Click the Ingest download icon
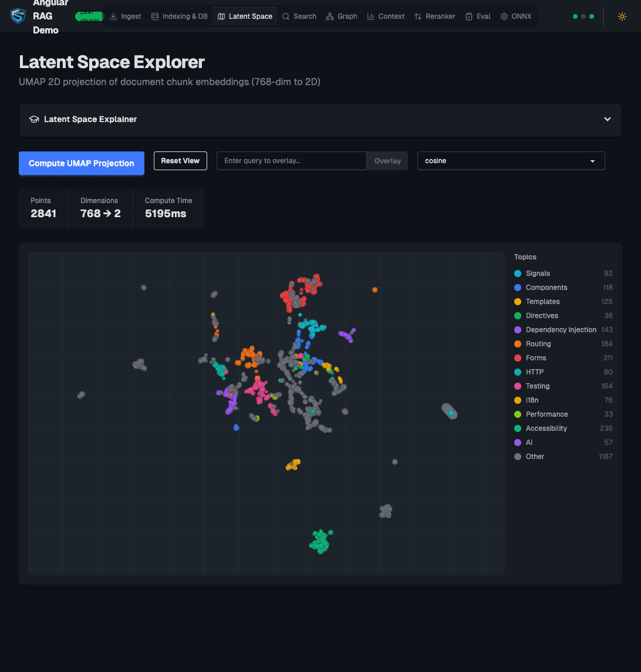The image size is (641, 672). tap(113, 16)
